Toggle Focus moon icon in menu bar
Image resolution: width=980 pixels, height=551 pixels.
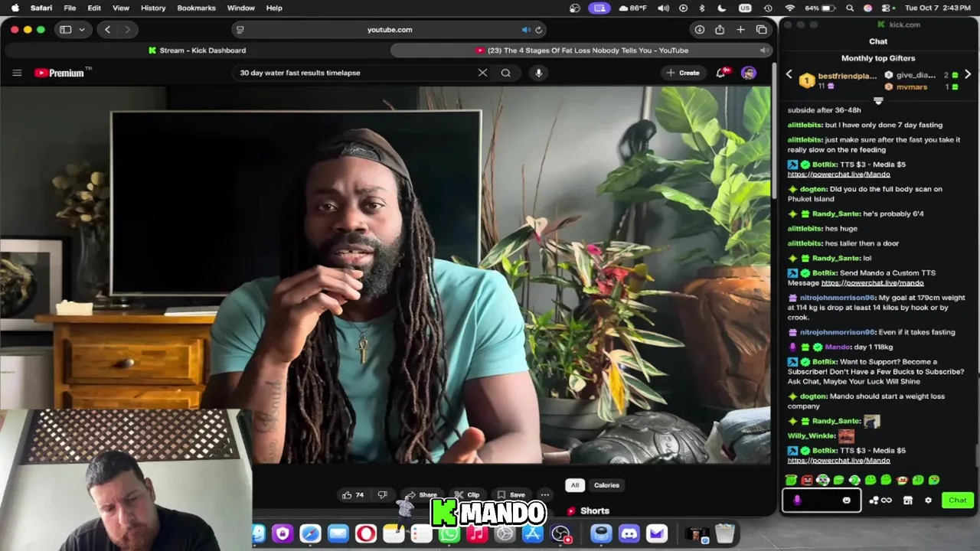(x=721, y=8)
